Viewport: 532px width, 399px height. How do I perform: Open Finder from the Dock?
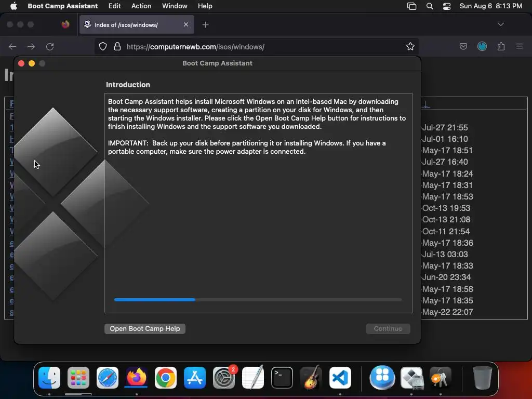[x=49, y=378]
